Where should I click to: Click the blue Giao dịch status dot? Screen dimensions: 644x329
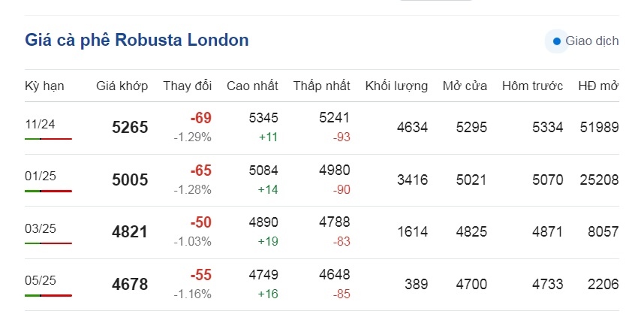pos(556,41)
